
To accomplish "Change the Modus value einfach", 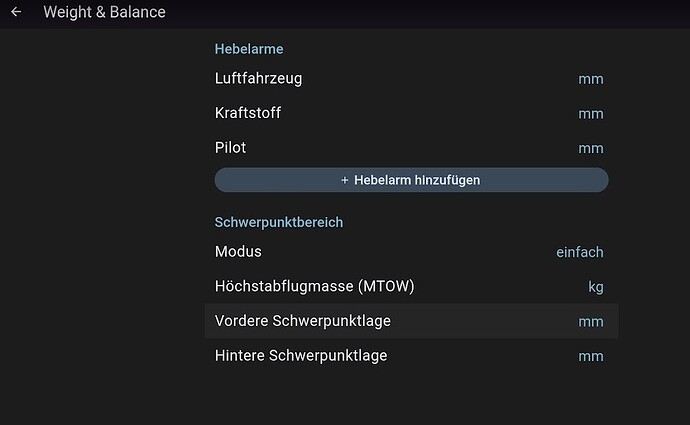I will [x=579, y=253].
